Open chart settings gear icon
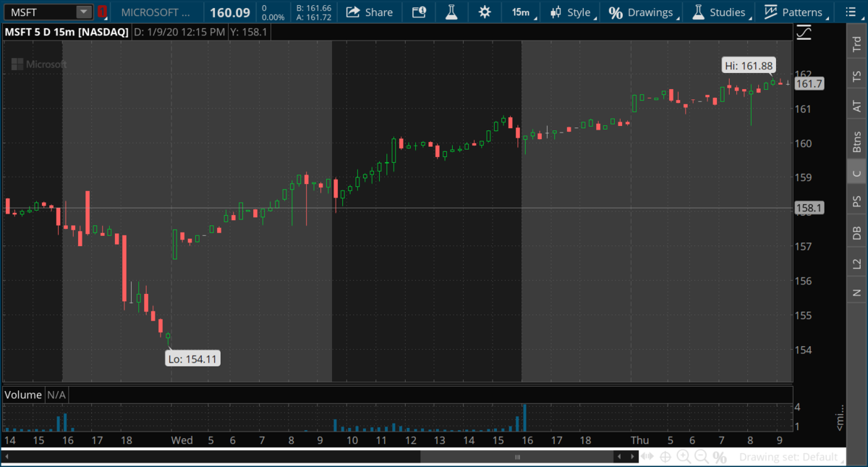Screen dimensions: 868x467 point(484,12)
